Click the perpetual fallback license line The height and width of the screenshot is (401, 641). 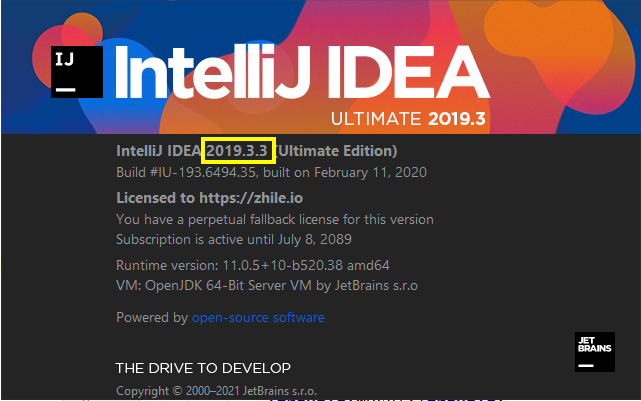[x=275, y=220]
